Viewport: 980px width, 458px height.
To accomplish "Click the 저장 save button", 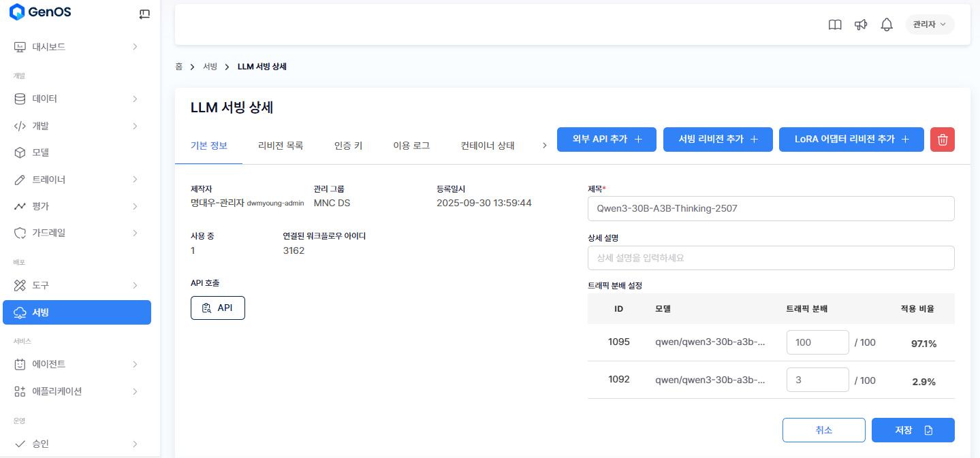I will (913, 430).
